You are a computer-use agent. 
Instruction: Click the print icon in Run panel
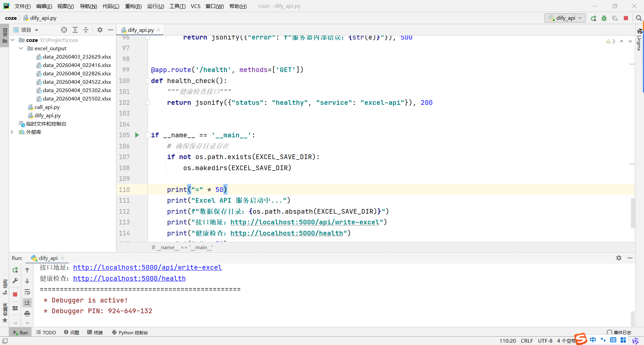tap(27, 314)
